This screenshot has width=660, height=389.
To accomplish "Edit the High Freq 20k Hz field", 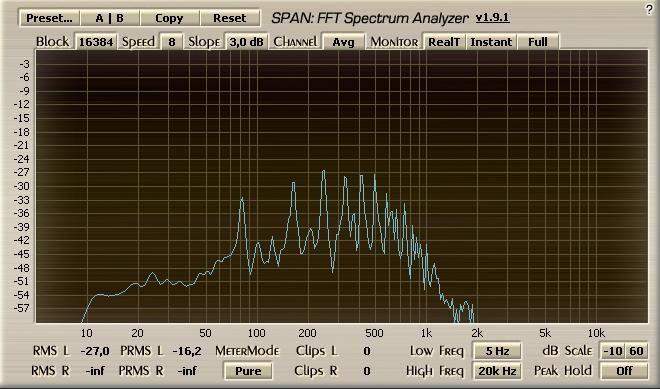I will click(497, 371).
